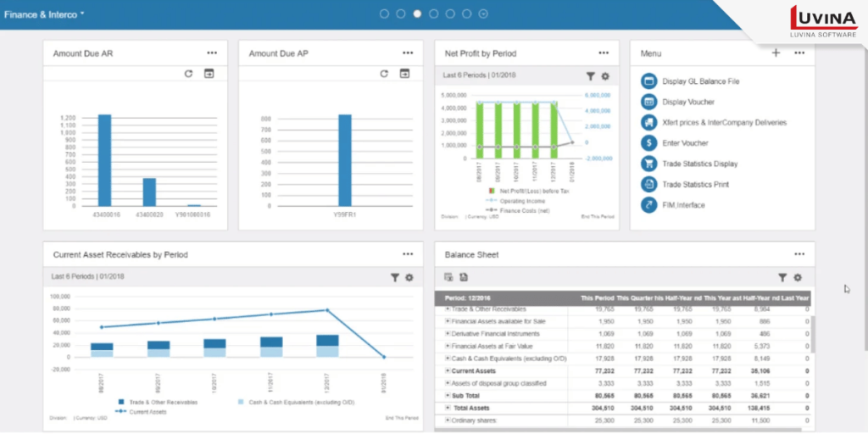Open the Trade Statistics Print link
Image resolution: width=868 pixels, height=434 pixels.
coord(696,184)
